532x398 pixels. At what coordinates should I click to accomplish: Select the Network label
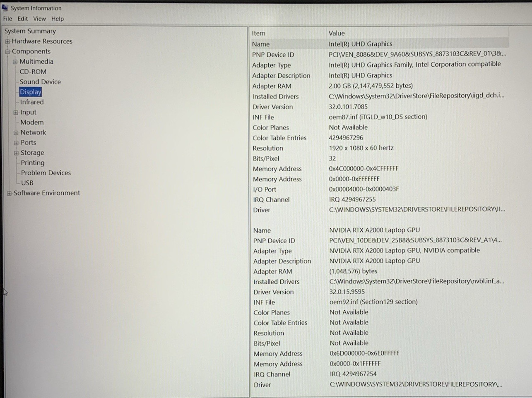(33, 132)
